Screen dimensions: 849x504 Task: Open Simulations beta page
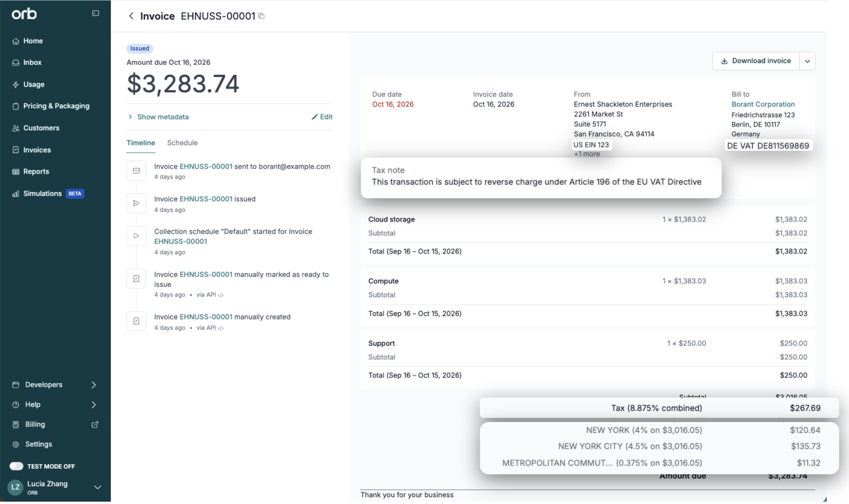48,194
